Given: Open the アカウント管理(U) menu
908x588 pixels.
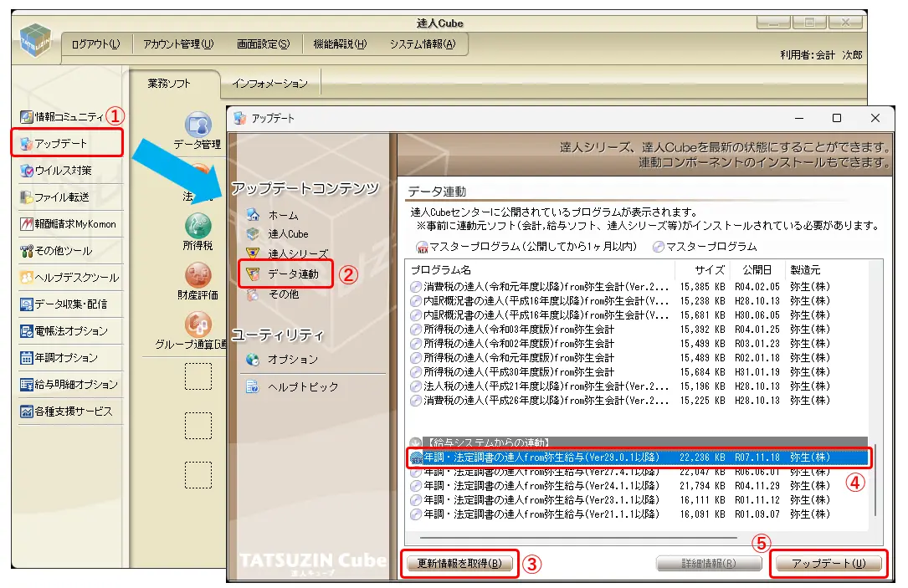Looking at the screenshot, I should click(x=178, y=44).
